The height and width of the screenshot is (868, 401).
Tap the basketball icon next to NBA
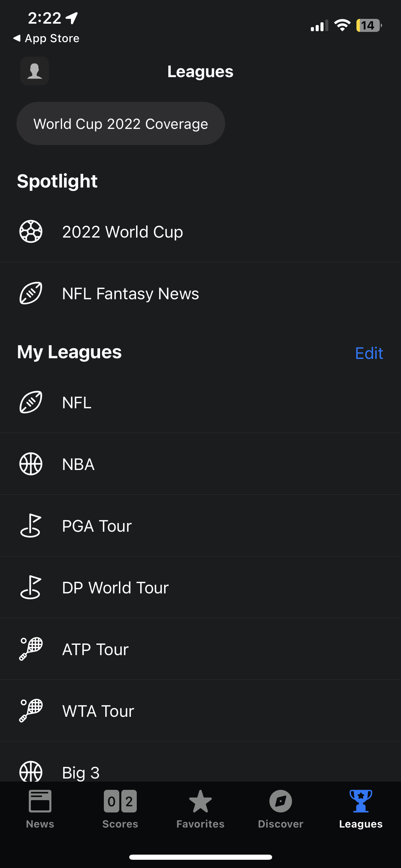coord(31,464)
